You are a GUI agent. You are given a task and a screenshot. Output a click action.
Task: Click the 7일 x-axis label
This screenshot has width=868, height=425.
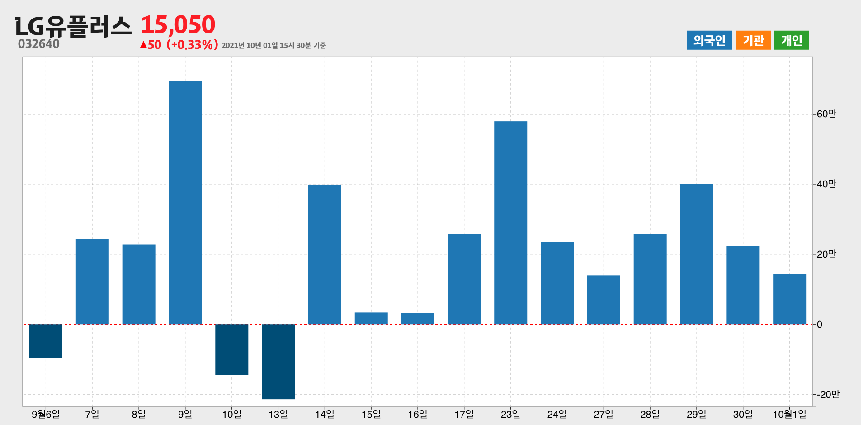pyautogui.click(x=92, y=414)
